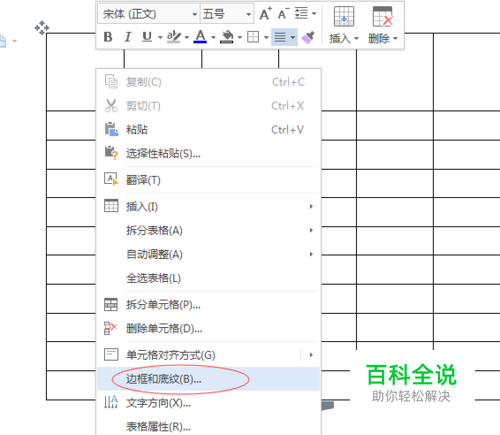Open 删除单元格(D)... dialog
Image resolution: width=500 pixels, height=435 pixels.
click(209, 329)
